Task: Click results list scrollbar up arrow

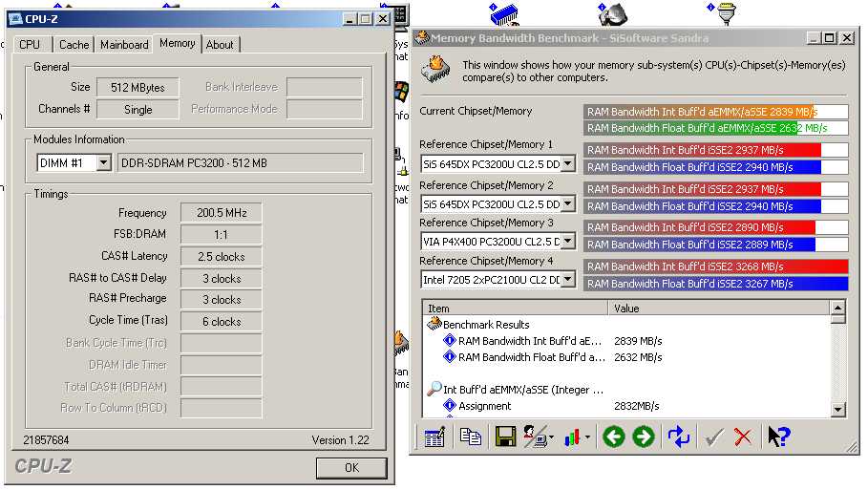Action: pyautogui.click(x=837, y=308)
